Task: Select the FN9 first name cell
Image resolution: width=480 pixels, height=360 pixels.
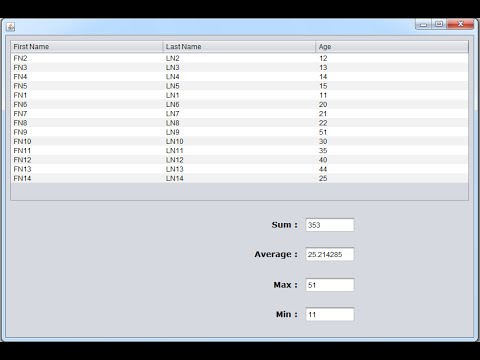Action: 87,132
